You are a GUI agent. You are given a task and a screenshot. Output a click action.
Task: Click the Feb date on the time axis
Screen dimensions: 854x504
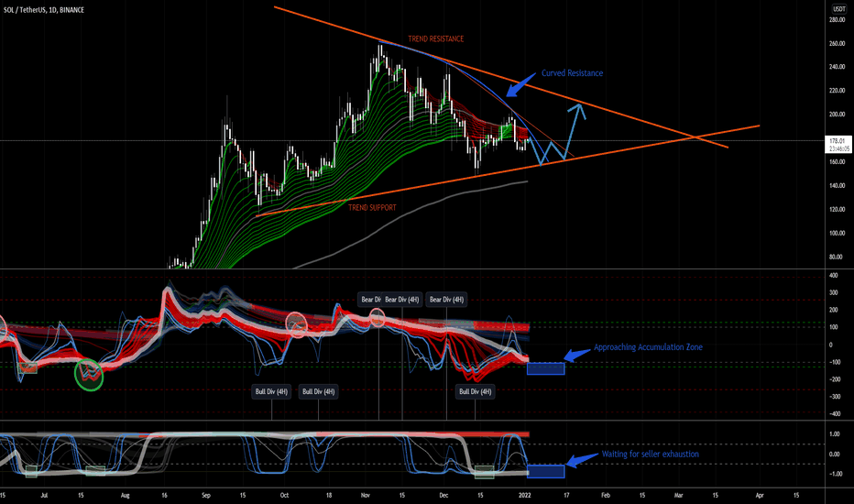(605, 495)
